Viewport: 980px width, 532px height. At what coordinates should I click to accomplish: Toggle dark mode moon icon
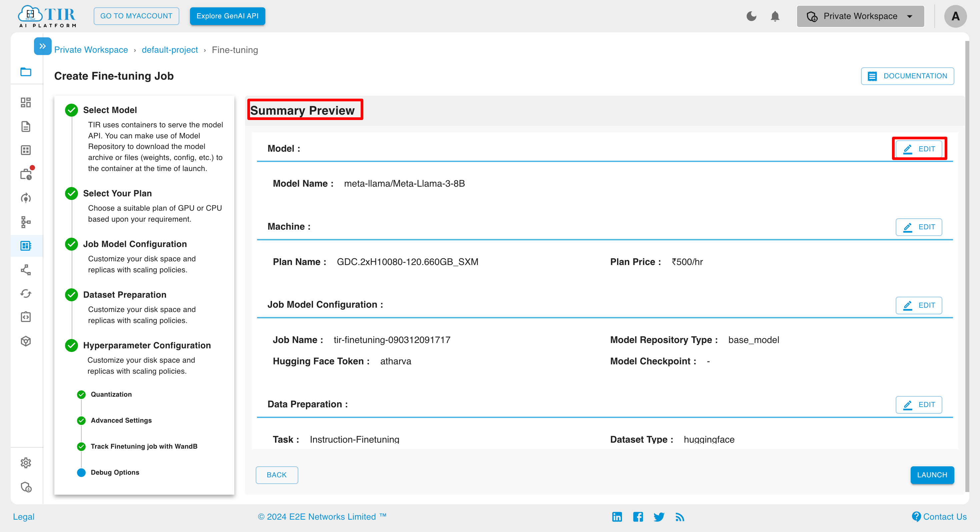[751, 16]
